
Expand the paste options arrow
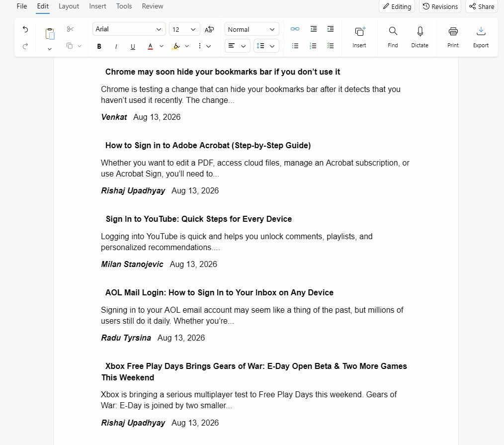(x=50, y=49)
